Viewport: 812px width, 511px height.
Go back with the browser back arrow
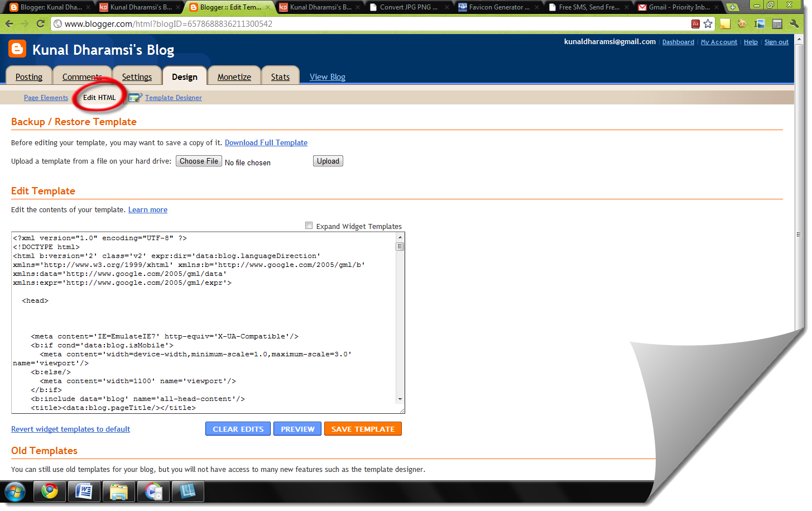9,24
